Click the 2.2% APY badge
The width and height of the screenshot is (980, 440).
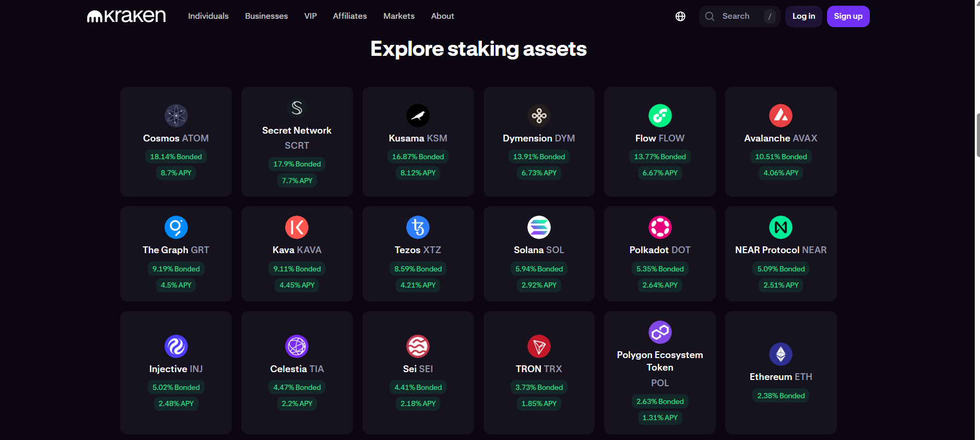coord(297,403)
